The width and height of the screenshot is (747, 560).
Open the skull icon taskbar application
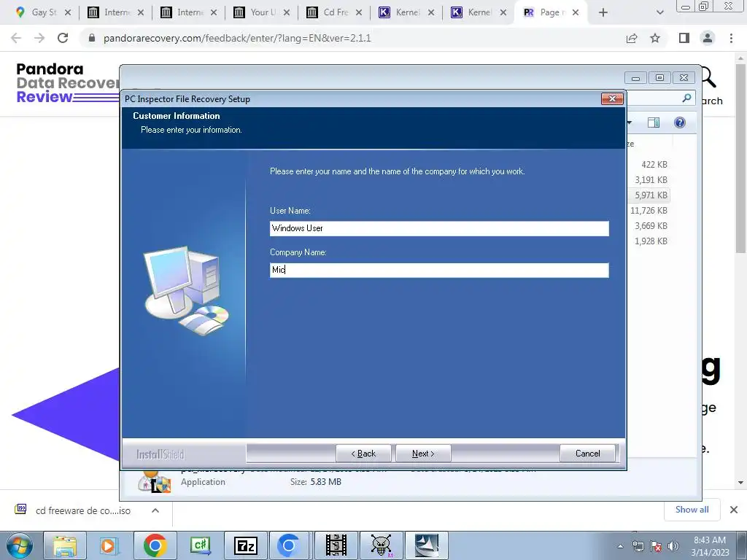coord(381,545)
